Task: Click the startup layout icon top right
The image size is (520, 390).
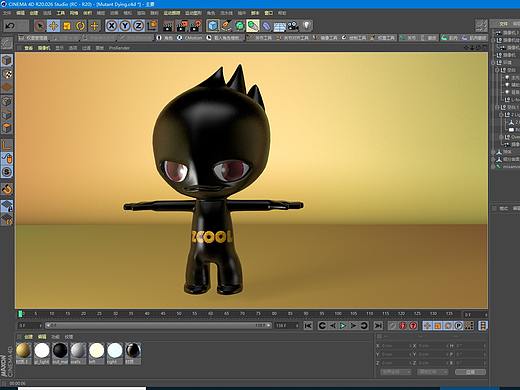Action: tap(481, 25)
